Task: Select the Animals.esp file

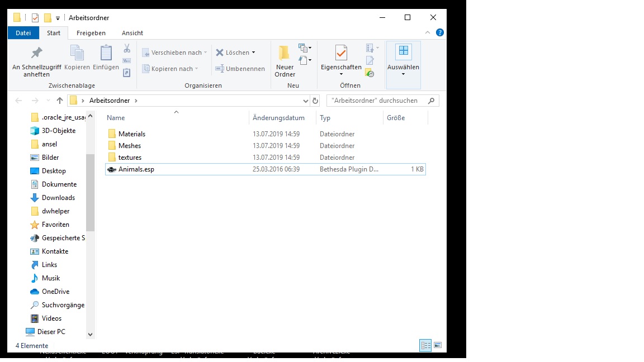Action: [136, 169]
